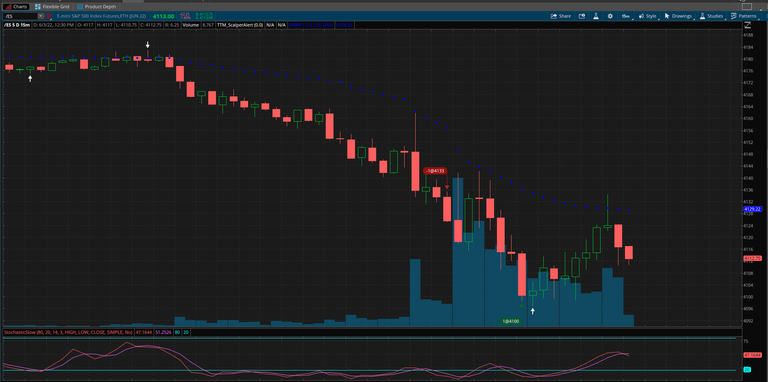Open the Patterns menu
Viewport: 768px width, 382px height.
coord(744,16)
